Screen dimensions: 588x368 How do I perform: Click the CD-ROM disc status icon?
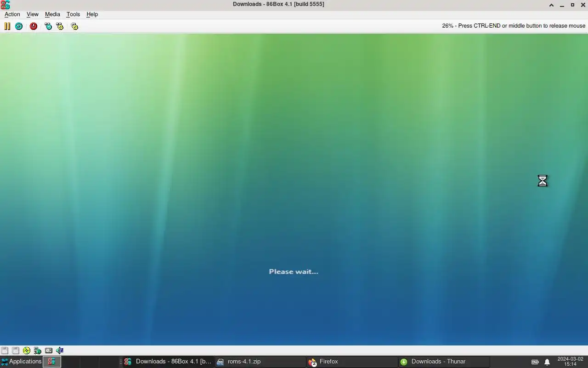tap(27, 351)
